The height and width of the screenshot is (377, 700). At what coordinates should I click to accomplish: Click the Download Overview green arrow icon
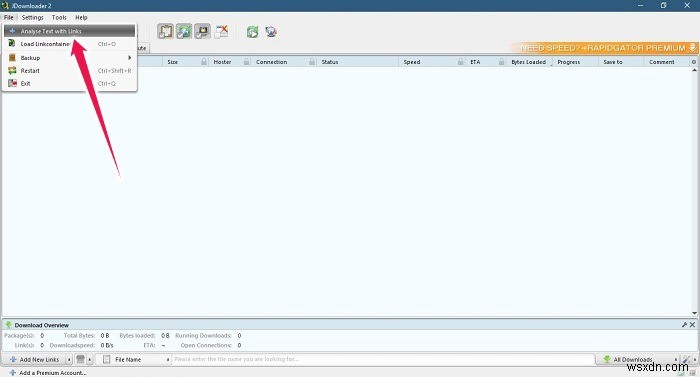(8, 325)
